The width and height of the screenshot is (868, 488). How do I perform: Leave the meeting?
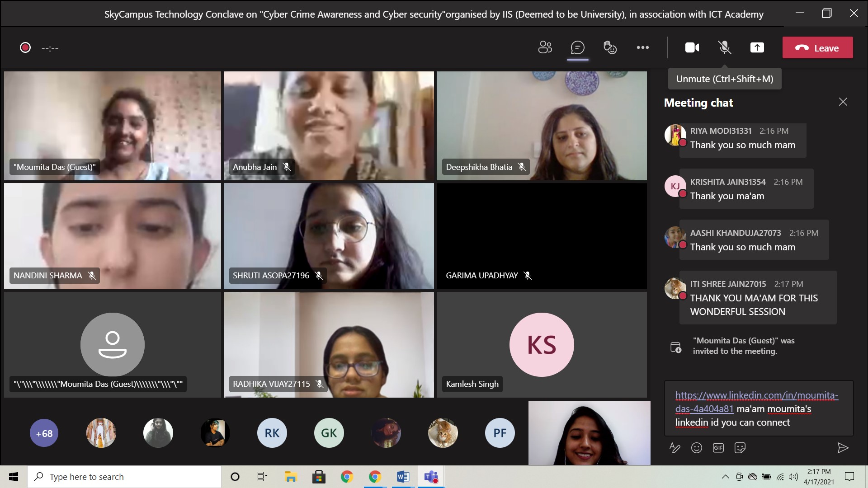pos(817,47)
